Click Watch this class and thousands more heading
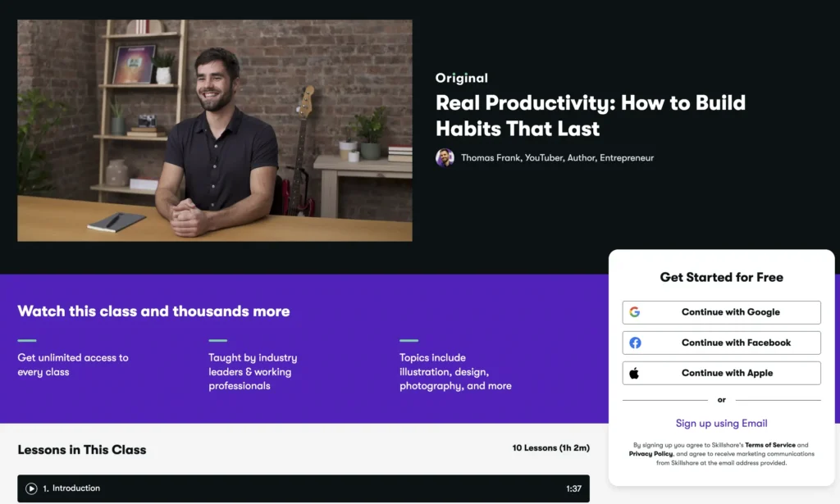 (153, 311)
